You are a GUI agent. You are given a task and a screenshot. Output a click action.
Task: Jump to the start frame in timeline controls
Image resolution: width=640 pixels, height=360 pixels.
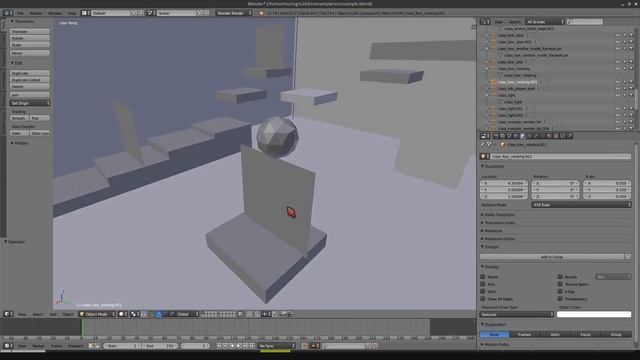[219, 346]
